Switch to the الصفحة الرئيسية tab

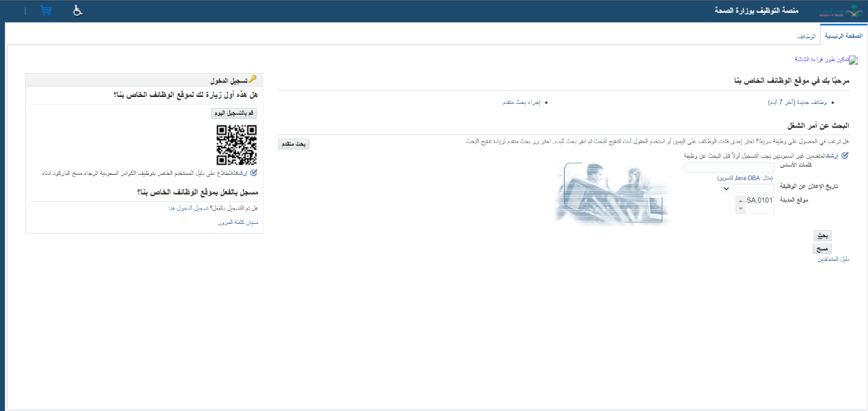click(x=843, y=35)
